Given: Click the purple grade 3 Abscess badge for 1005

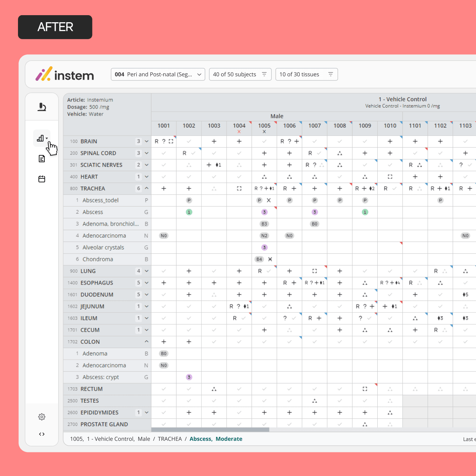Looking at the screenshot, I should 264,212.
